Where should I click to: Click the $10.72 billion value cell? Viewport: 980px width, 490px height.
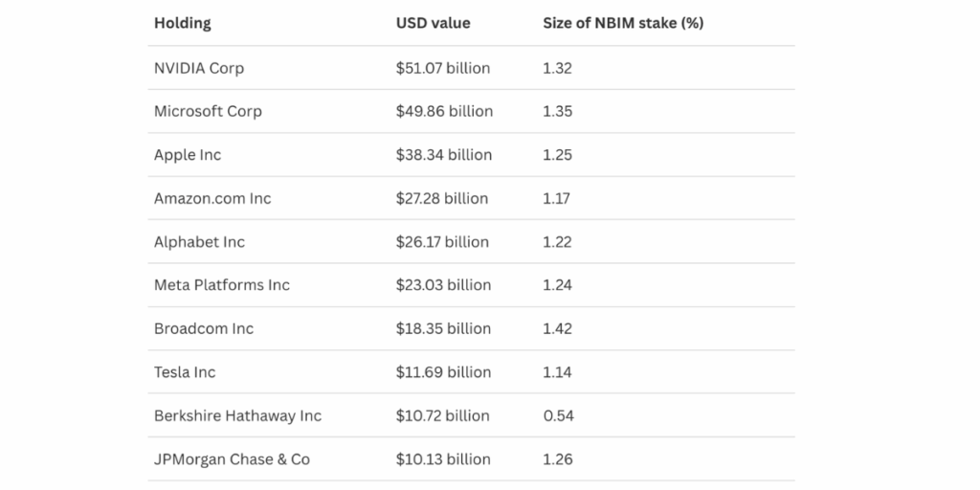coord(442,415)
